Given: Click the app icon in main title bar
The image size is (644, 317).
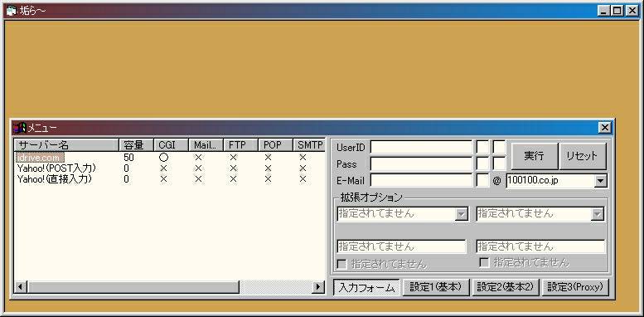Looking at the screenshot, I should tap(12, 11).
